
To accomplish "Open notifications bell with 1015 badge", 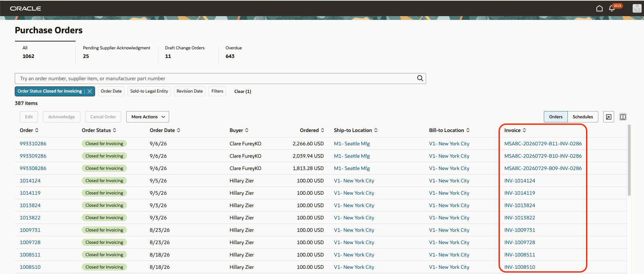I will (612, 8).
